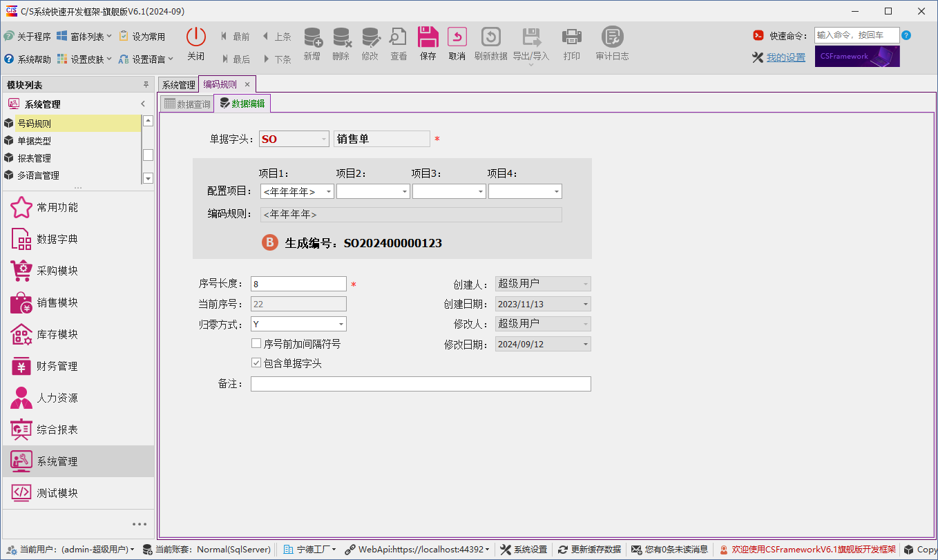Go to next record with 下条
This screenshot has height=560, width=938.
click(276, 59)
